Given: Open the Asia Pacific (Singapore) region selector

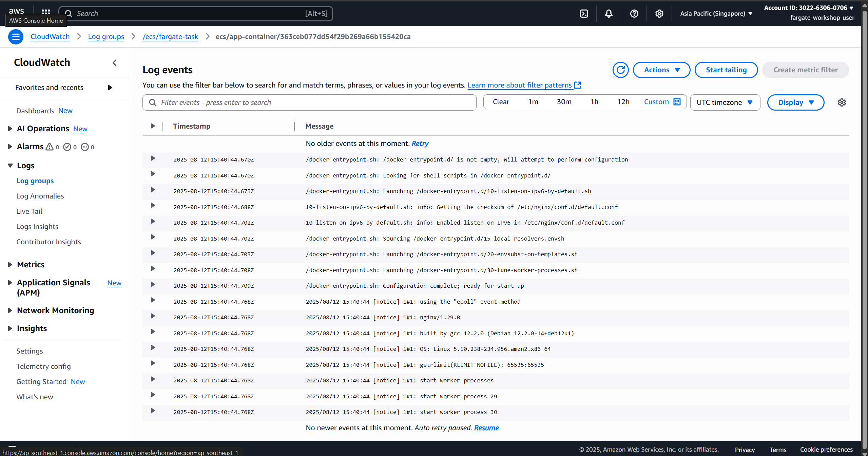Looking at the screenshot, I should (x=716, y=14).
